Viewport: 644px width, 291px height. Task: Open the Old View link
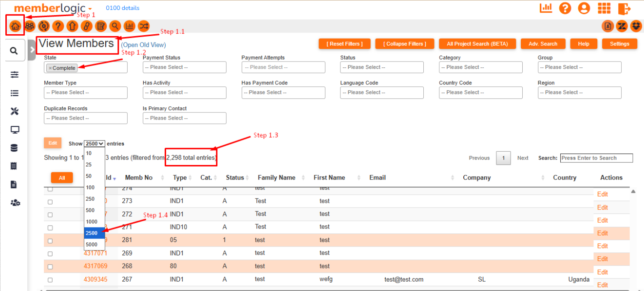tap(143, 45)
